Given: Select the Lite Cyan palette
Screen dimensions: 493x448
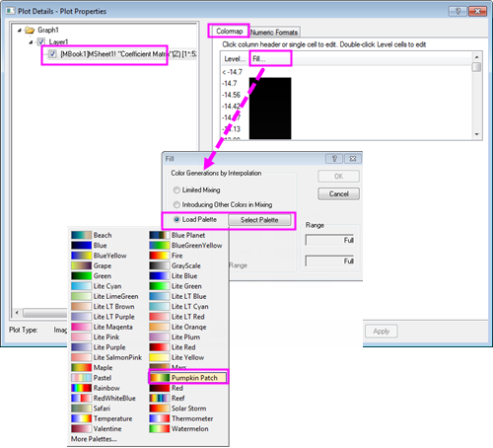Looking at the screenshot, I should point(96,286).
